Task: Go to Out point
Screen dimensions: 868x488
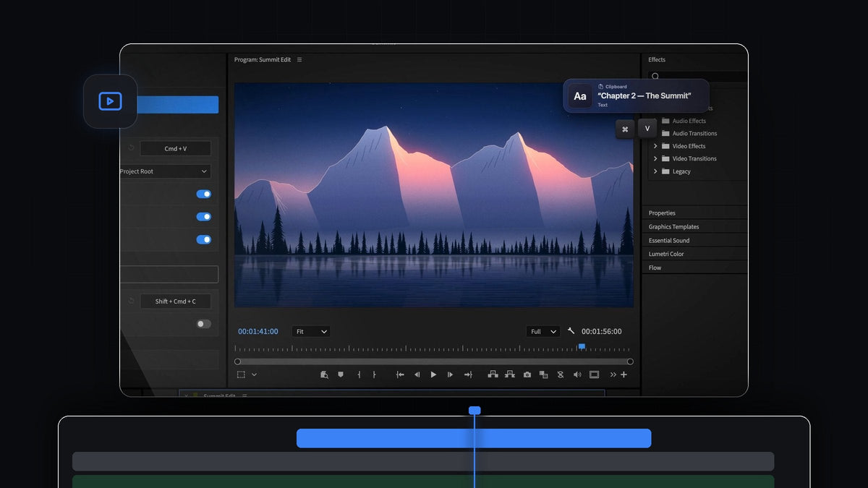Action: tap(468, 374)
